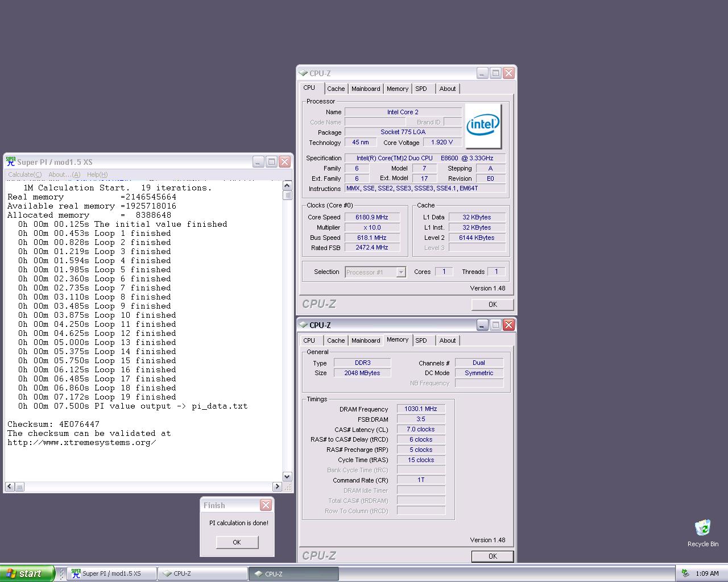The width and height of the screenshot is (728, 582).
Task: Select About tab in top CPU-Z window
Action: coord(448,89)
